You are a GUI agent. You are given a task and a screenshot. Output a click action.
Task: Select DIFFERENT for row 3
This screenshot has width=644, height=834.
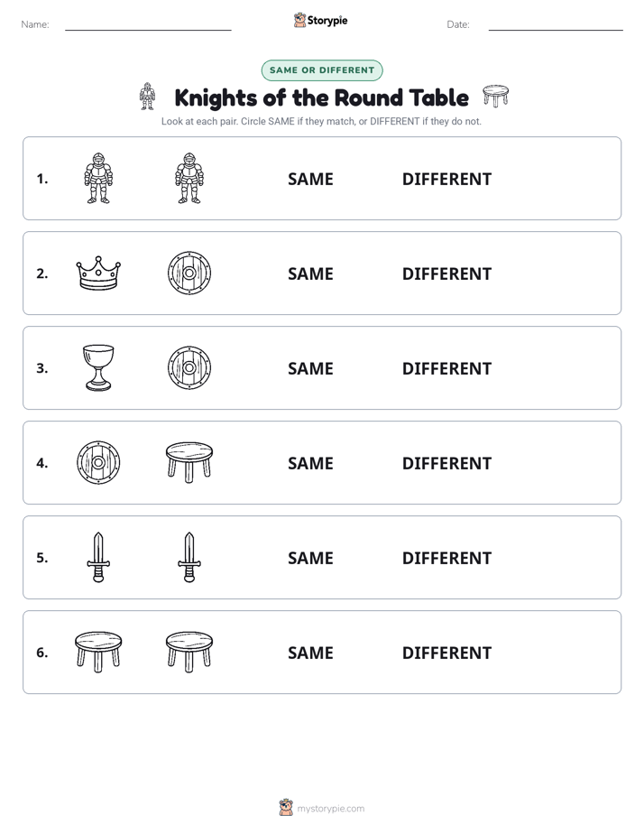click(x=446, y=368)
